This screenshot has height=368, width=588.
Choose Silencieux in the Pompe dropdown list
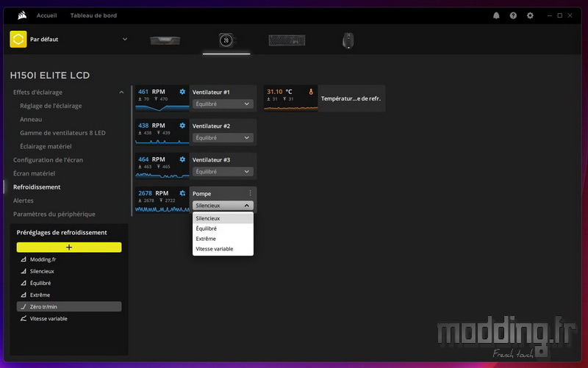coord(223,218)
